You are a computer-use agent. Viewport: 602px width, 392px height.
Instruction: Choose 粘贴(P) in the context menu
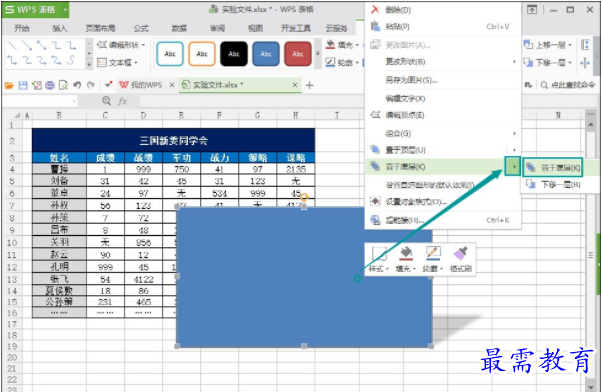pos(443,26)
